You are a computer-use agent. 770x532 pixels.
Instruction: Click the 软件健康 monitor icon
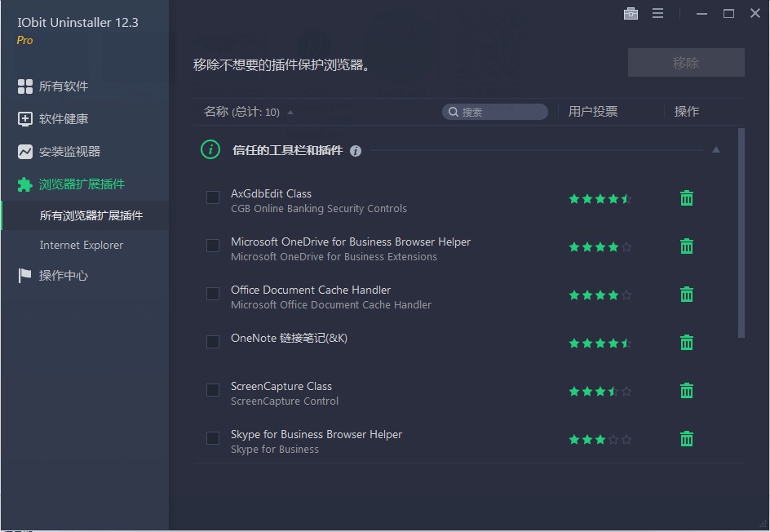[x=25, y=119]
